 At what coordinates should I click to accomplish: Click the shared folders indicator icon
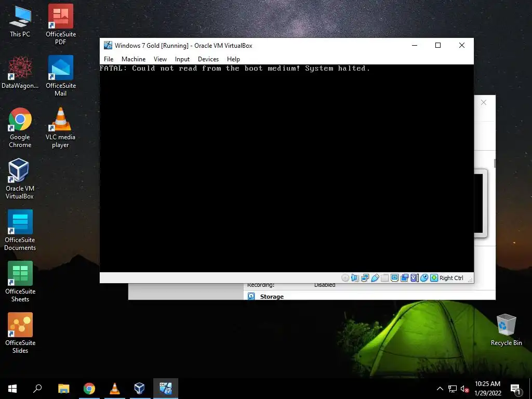point(384,278)
